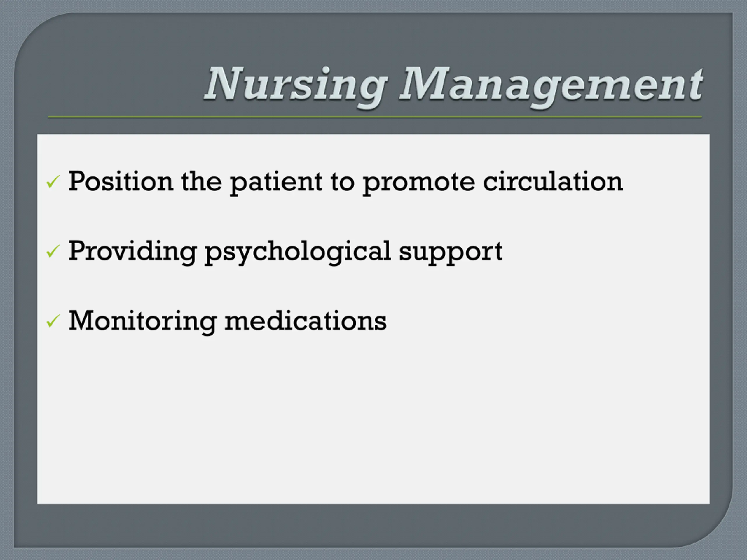Click the word medications in third bullet
Screen dimensions: 747x560
pyautogui.click(x=306, y=321)
